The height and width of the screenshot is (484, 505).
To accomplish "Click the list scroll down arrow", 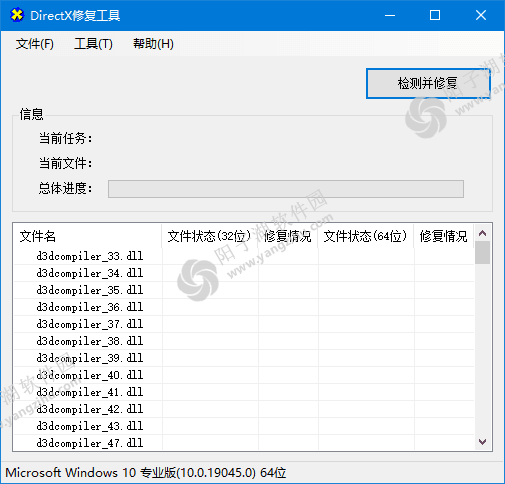I will (x=482, y=442).
